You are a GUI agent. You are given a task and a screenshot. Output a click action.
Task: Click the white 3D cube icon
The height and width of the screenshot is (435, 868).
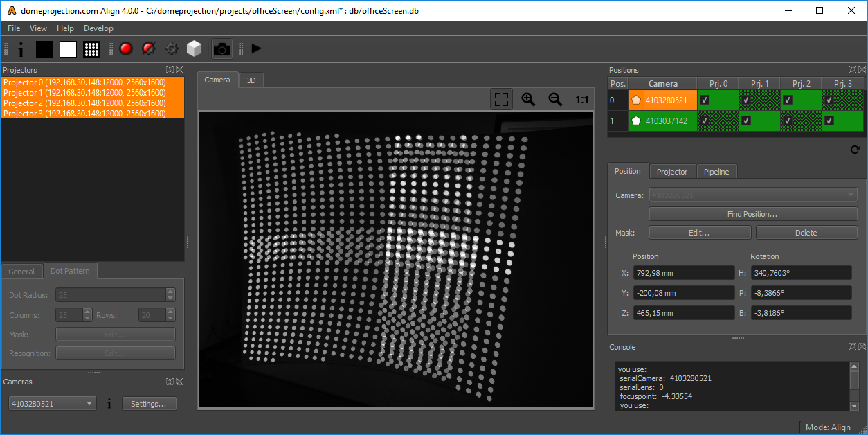[195, 49]
